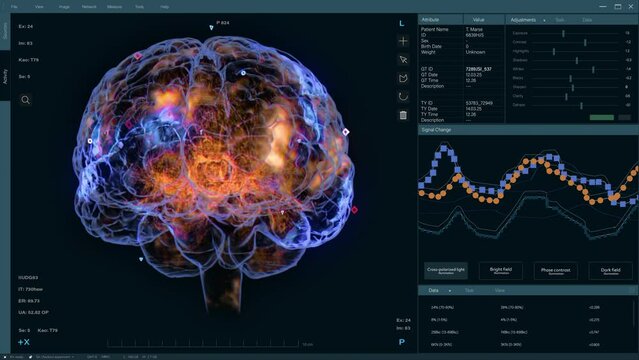Click the Attribute column header
Viewport: 639px width, 360px height.
440,20
